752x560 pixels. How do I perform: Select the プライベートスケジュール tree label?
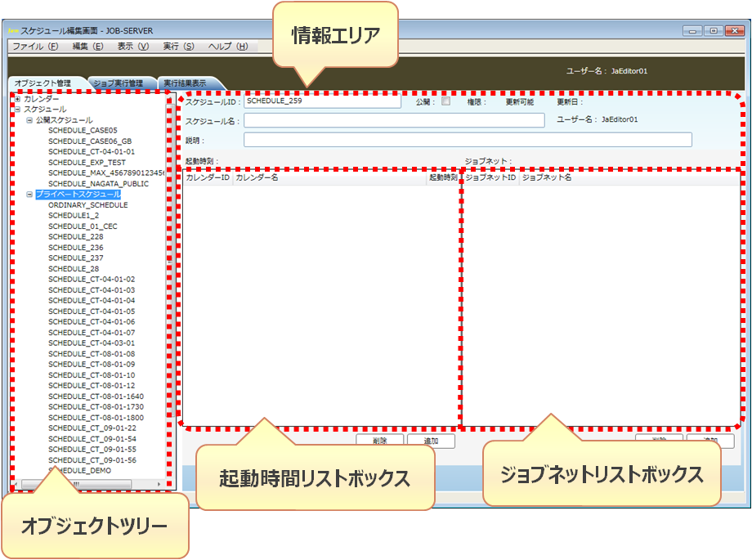click(78, 195)
